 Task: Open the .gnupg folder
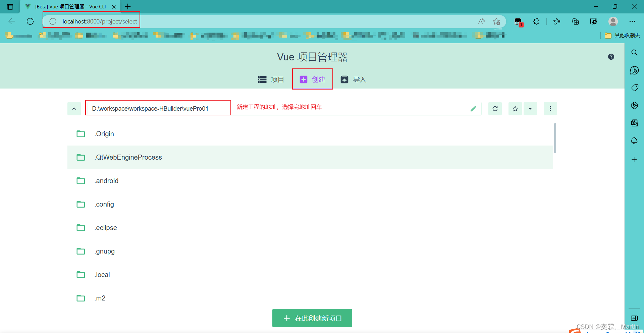point(310,251)
